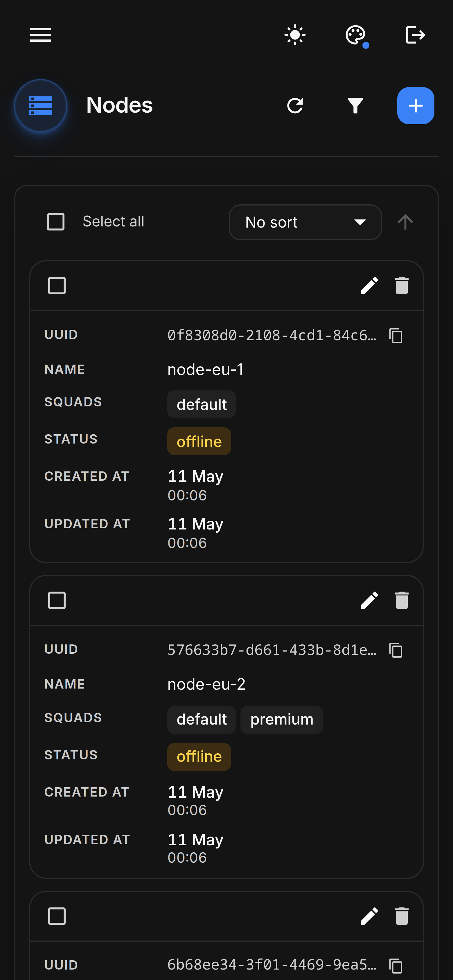Viewport: 453px width, 980px height.
Task: Delete node-eu-1 with the trash icon
Action: 402,286
